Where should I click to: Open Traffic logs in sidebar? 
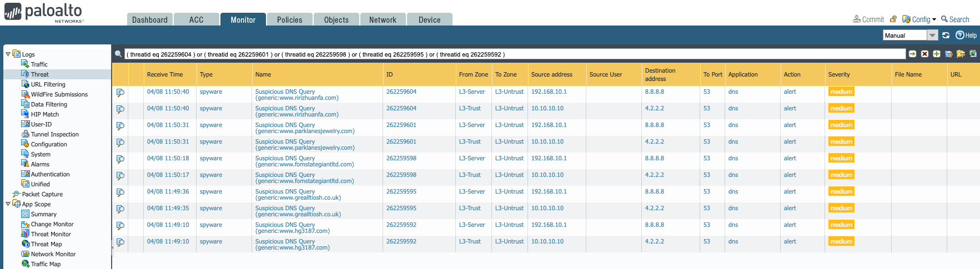pos(39,64)
